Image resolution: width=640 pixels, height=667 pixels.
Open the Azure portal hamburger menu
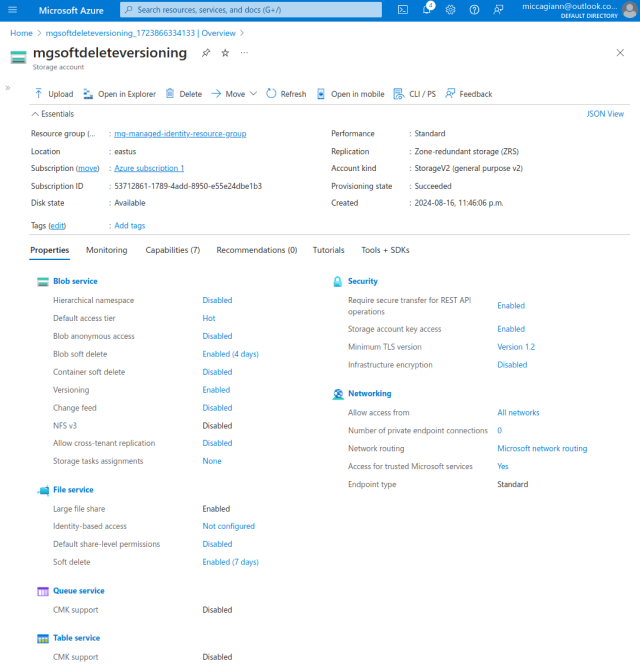[13, 10]
